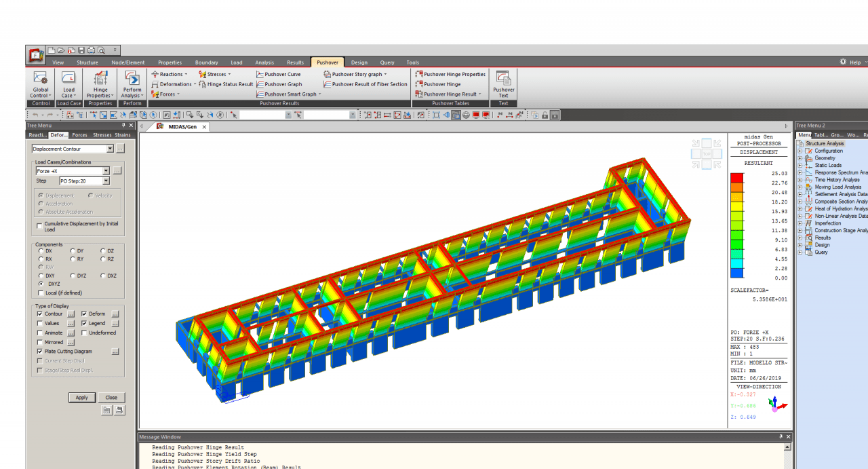Toggle the Undeformed checkbox
868x469 pixels.
pyautogui.click(x=84, y=333)
